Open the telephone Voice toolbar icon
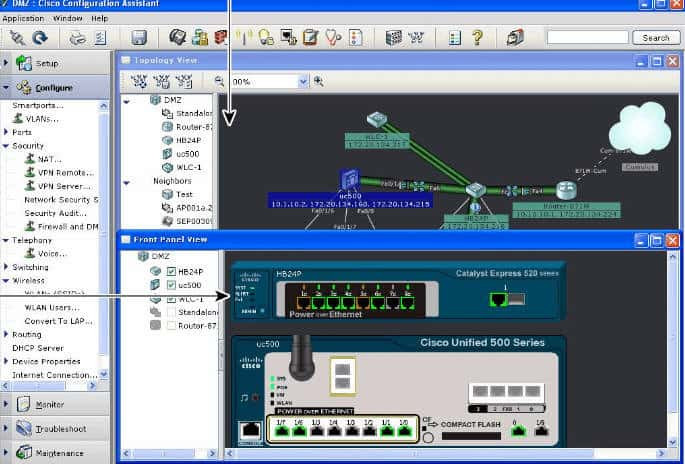 pyautogui.click(x=178, y=37)
